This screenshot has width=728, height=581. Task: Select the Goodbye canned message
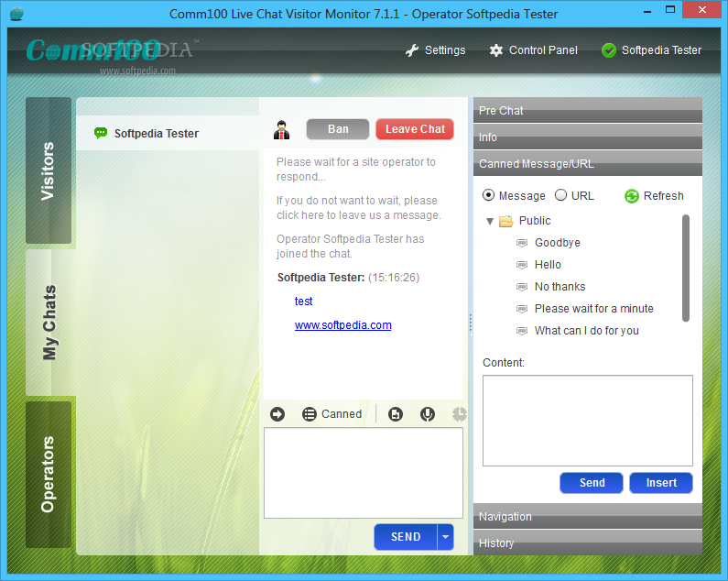557,243
